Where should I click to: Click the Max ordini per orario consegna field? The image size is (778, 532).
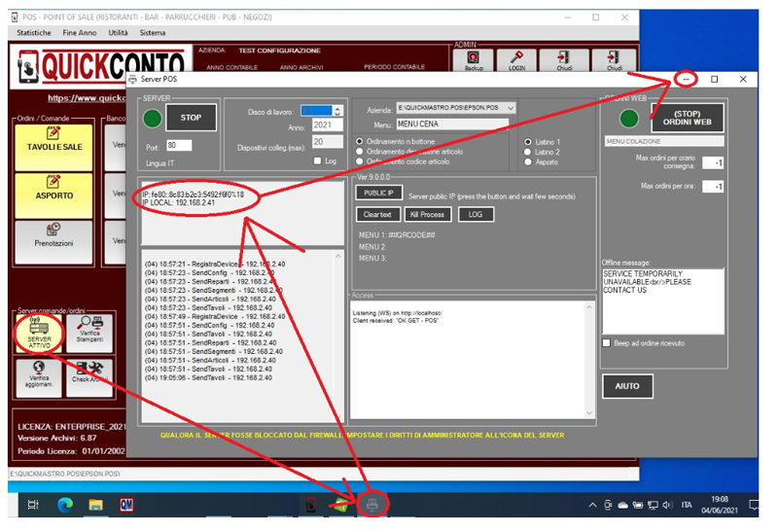coord(713,162)
